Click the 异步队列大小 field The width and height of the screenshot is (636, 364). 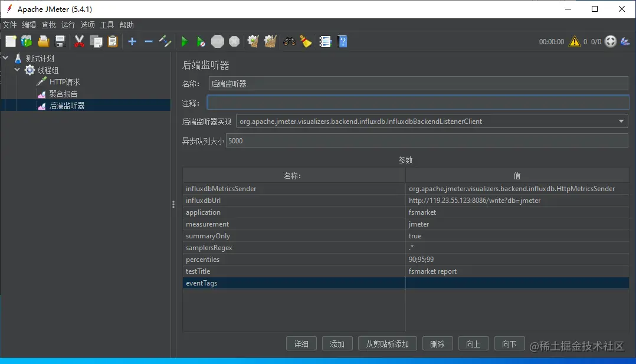pos(427,140)
